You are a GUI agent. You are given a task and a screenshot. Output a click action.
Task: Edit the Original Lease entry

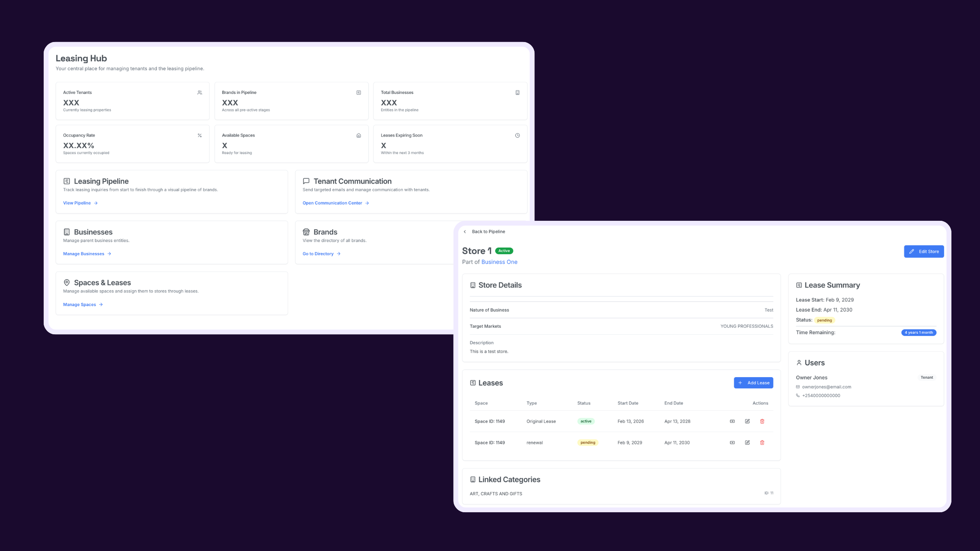[747, 421]
